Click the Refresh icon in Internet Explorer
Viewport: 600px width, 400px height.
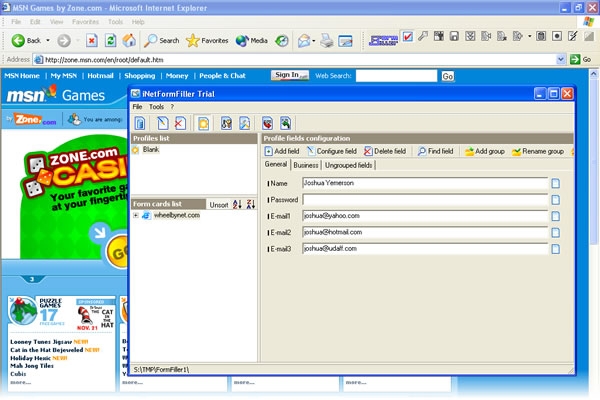(x=110, y=41)
